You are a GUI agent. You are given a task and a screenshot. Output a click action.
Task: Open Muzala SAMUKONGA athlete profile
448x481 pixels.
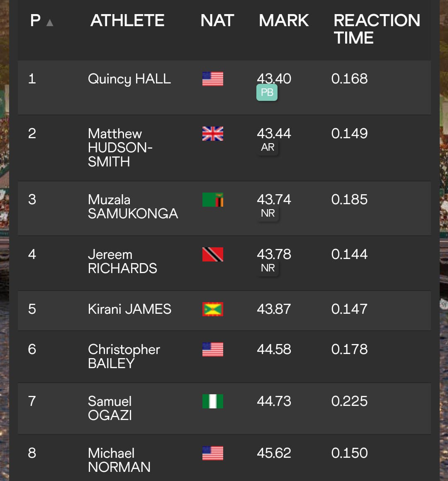133,206
